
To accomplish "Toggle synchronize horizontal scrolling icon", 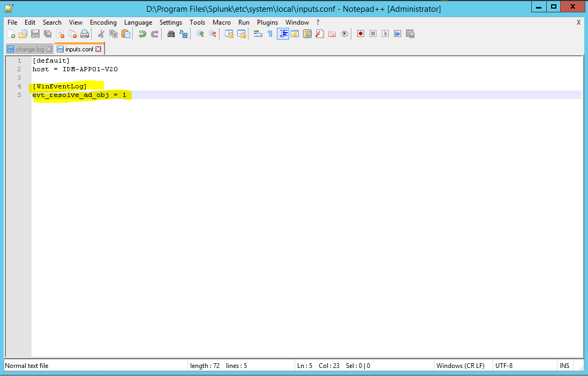I will (241, 34).
